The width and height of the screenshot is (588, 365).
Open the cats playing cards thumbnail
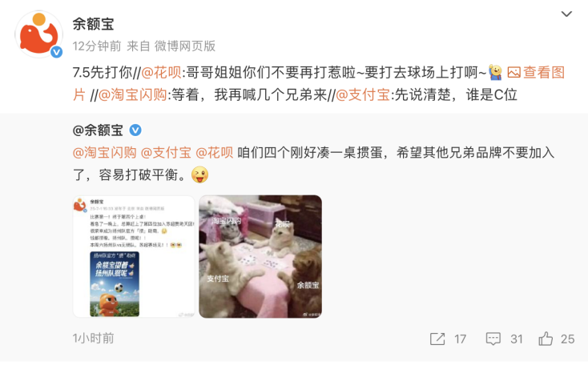pyautogui.click(x=260, y=256)
